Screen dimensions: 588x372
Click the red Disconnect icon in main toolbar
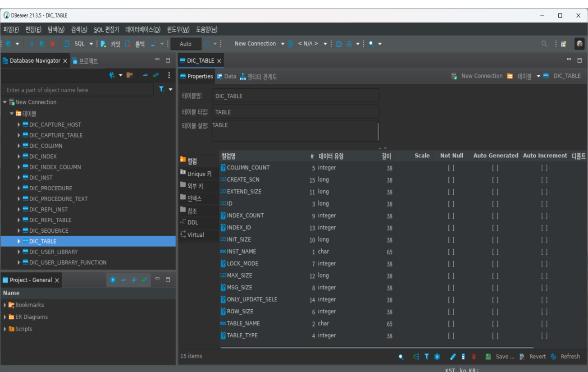(x=53, y=44)
